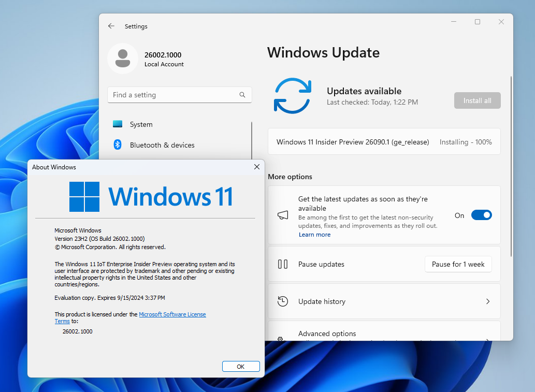Viewport: 535px width, 392px height.
Task: Click the pause icon beside Pause updates
Action: (x=283, y=264)
